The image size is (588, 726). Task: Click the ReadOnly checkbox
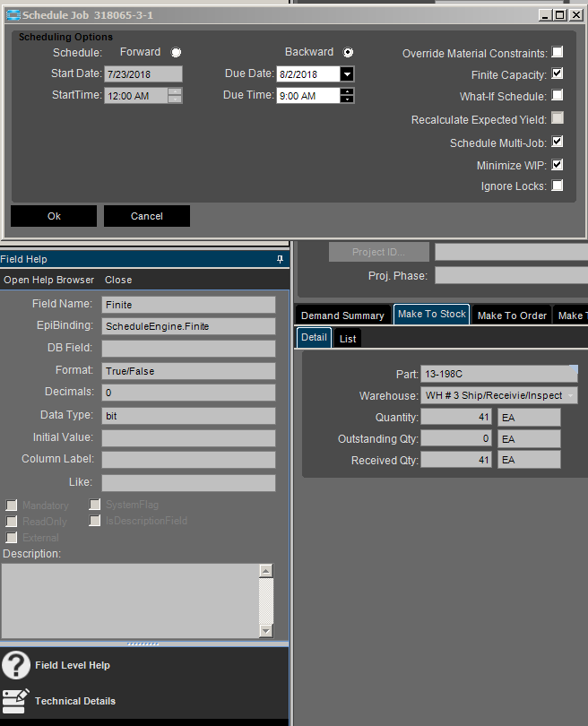pos(12,522)
